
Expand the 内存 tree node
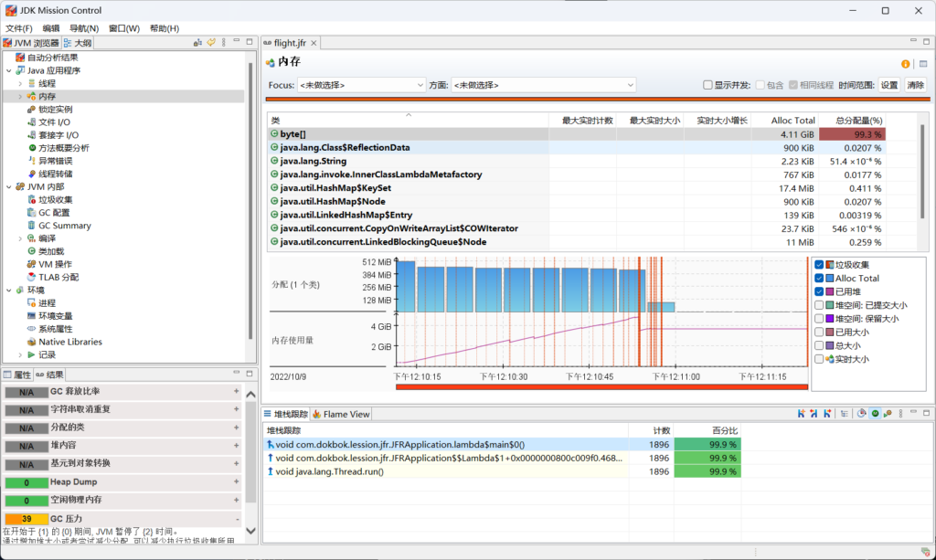point(20,97)
